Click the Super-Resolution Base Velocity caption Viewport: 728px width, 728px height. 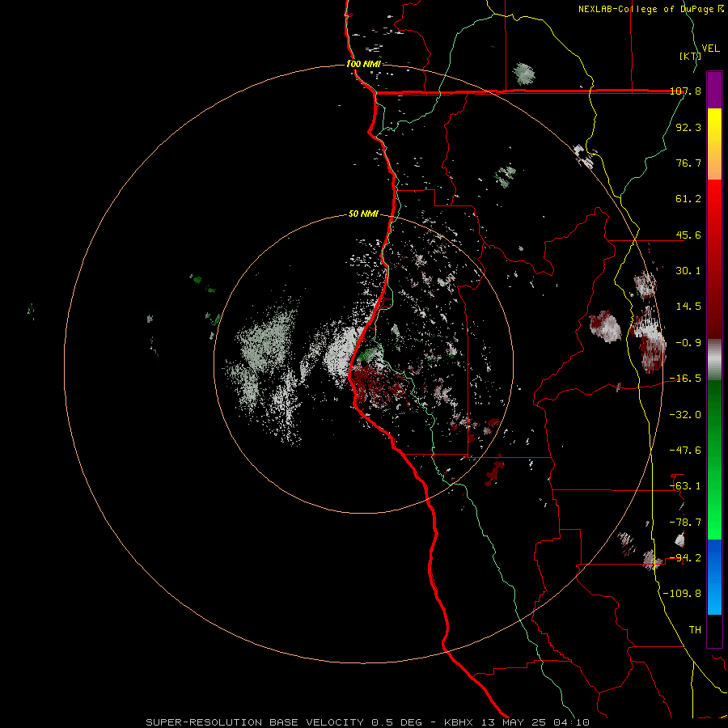tap(368, 722)
